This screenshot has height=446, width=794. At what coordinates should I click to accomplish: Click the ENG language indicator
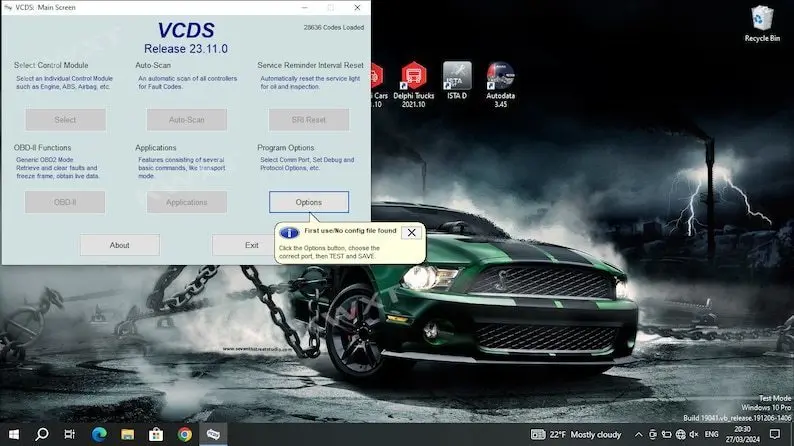[x=711, y=434]
